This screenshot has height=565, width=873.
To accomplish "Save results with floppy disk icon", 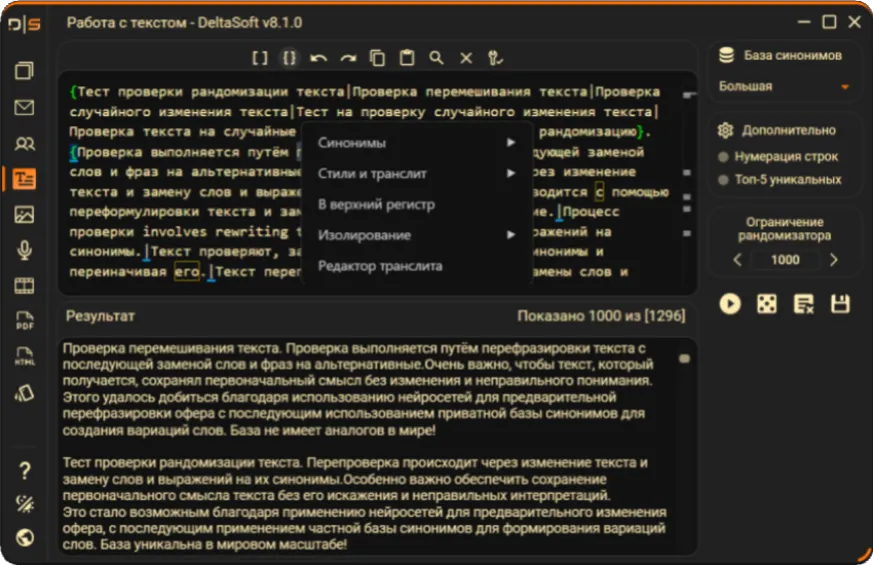I will pyautogui.click(x=840, y=304).
